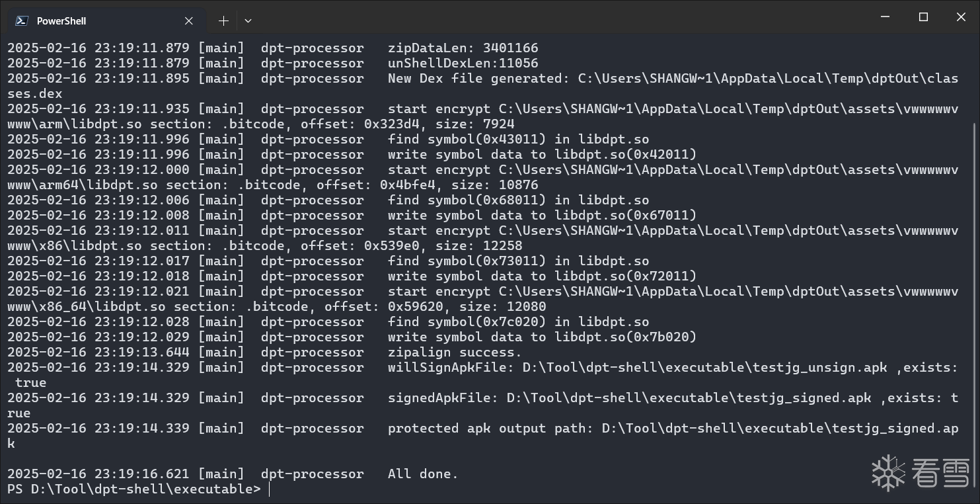The image size is (980, 504).
Task: Click the empty title bar area
Action: click(x=562, y=17)
